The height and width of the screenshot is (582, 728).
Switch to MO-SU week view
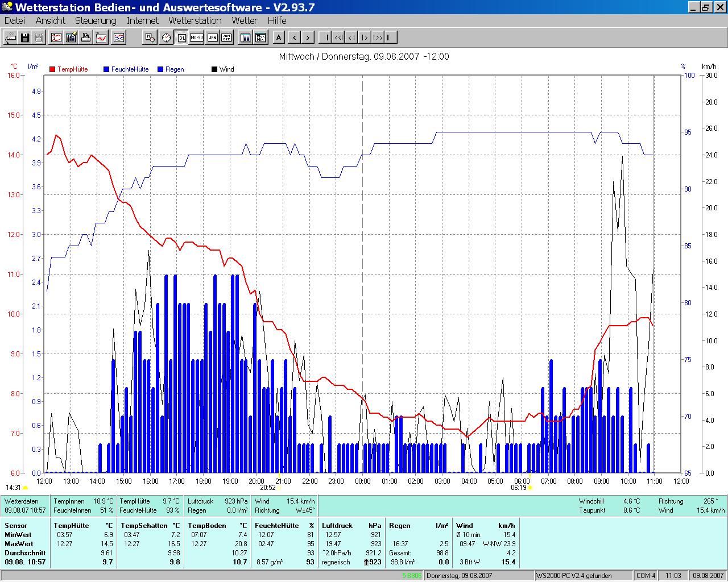tap(197, 38)
